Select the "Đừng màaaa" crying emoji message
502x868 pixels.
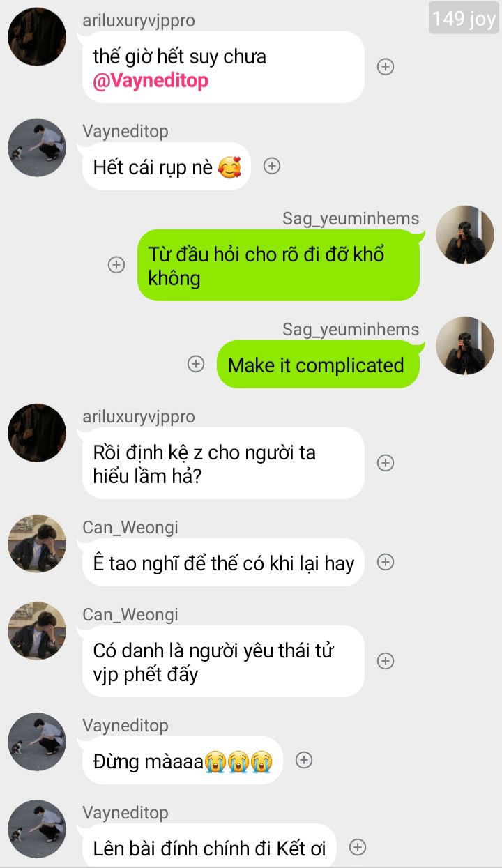click(183, 761)
